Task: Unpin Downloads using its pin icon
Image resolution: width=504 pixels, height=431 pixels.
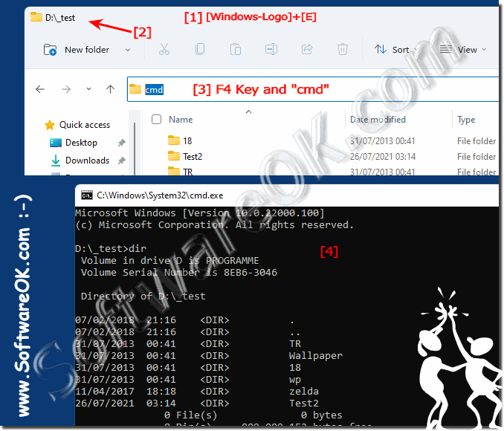Action: pyautogui.click(x=121, y=161)
